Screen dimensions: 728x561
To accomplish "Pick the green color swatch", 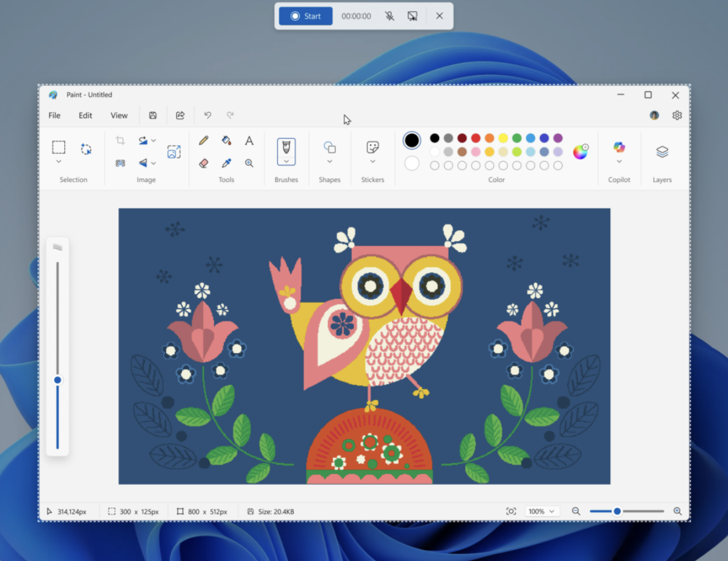I will [517, 138].
